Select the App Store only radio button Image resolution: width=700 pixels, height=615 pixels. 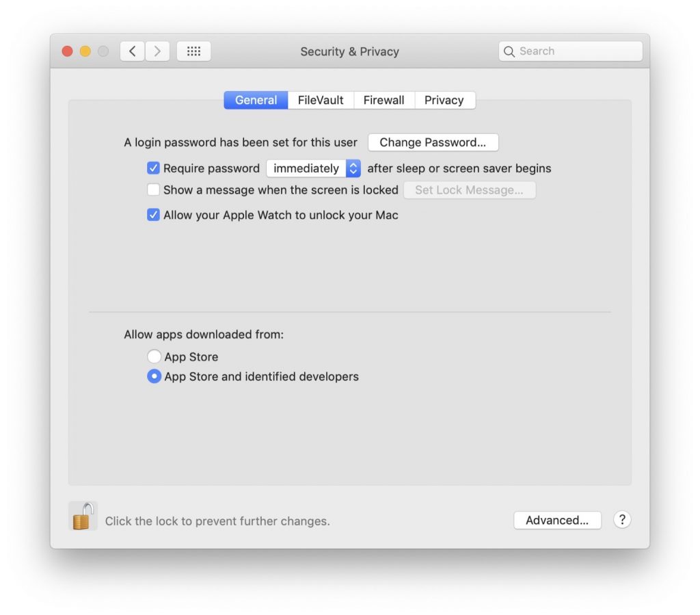pos(154,356)
